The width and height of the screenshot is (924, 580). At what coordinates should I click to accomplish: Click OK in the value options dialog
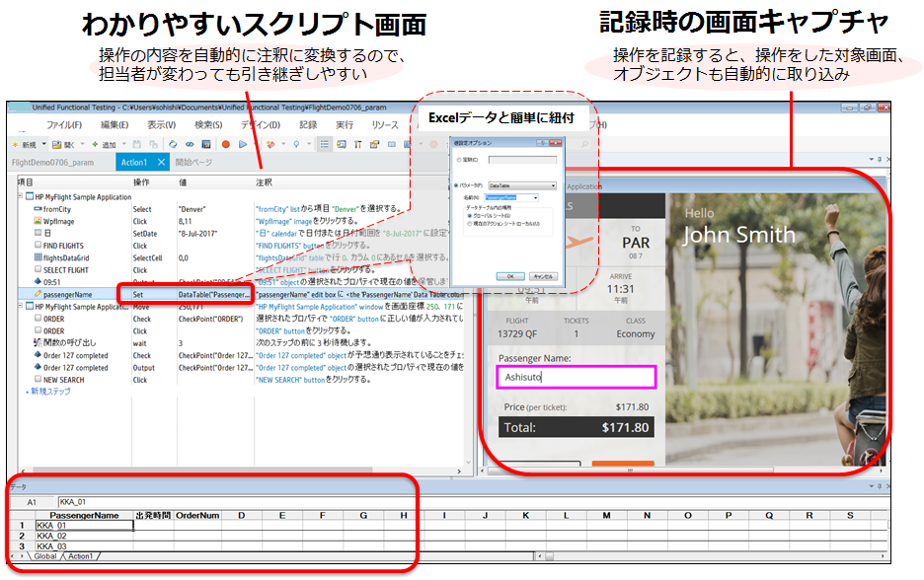click(510, 276)
